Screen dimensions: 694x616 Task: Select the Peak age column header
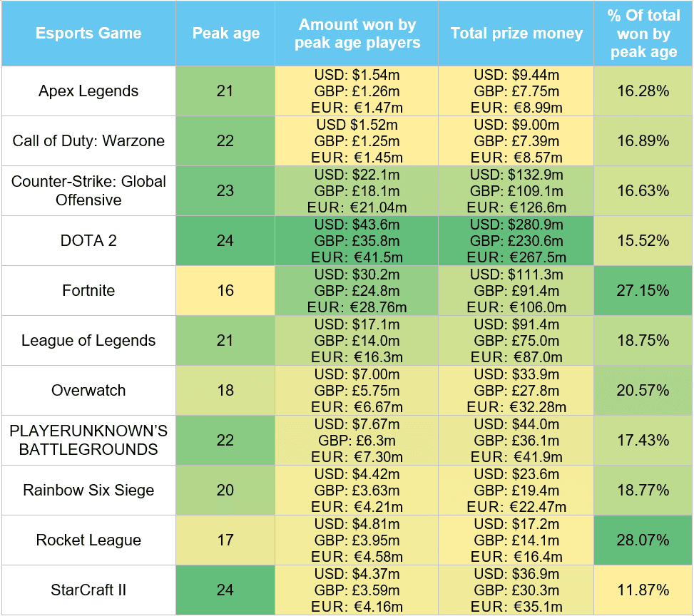tap(225, 34)
